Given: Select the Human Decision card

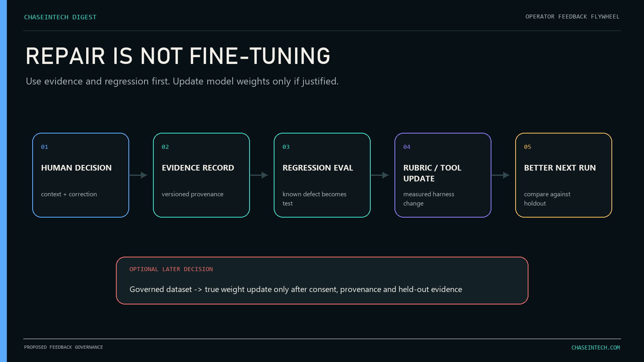Looking at the screenshot, I should (80, 175).
